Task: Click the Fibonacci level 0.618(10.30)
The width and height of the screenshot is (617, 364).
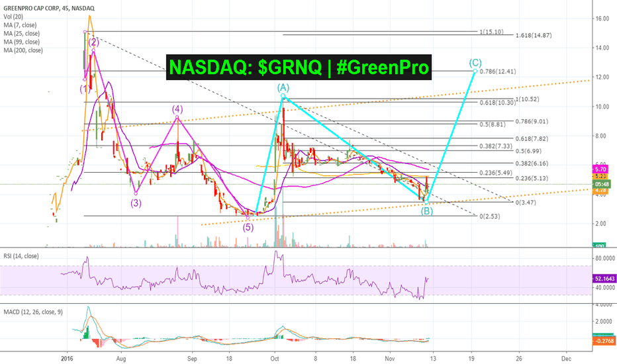Action: pos(497,103)
